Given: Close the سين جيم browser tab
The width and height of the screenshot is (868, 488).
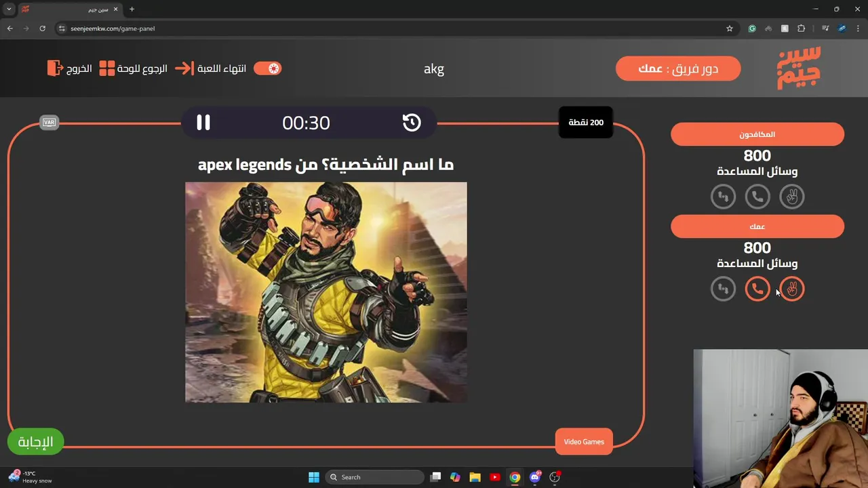Looking at the screenshot, I should click(x=115, y=9).
